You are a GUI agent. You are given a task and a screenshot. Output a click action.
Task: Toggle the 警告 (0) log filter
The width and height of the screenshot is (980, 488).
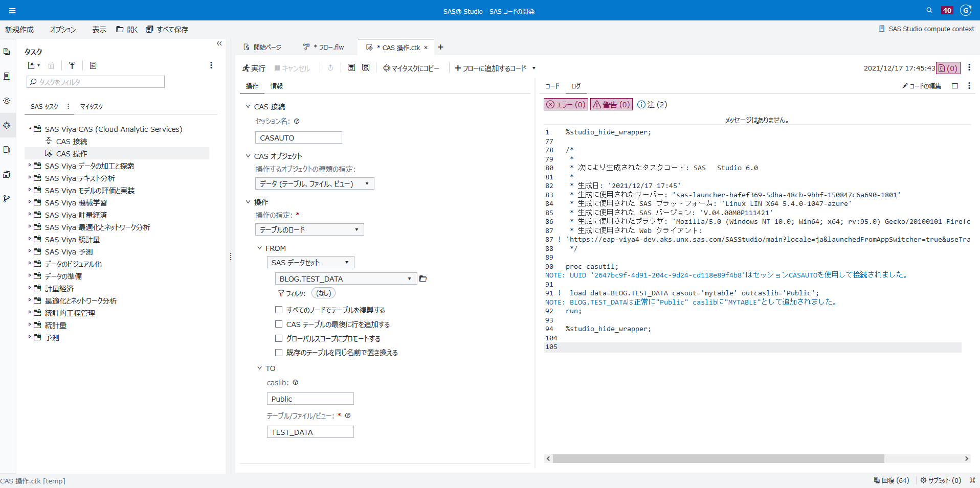point(612,104)
